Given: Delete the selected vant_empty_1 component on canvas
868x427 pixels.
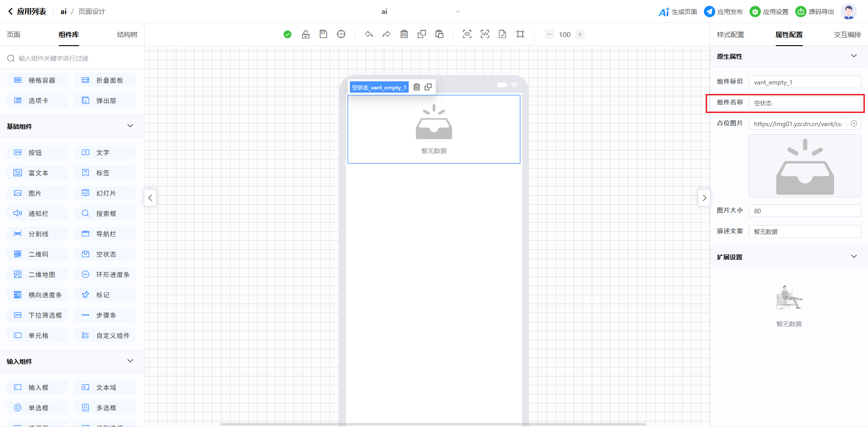Looking at the screenshot, I should [417, 87].
